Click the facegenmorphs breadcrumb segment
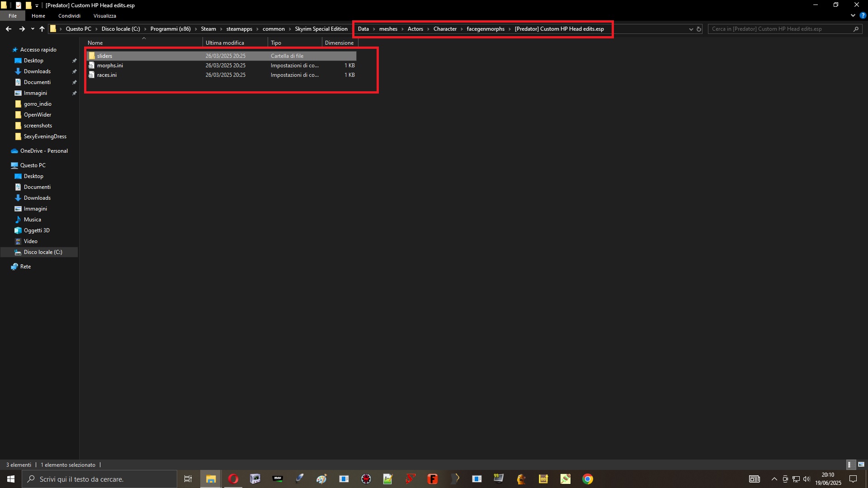 click(x=486, y=29)
